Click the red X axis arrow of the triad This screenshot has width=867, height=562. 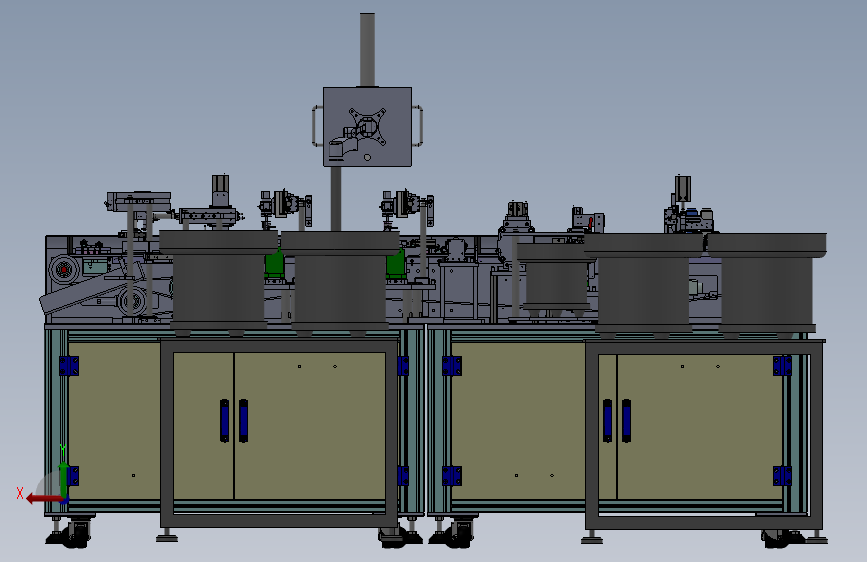pos(44,499)
